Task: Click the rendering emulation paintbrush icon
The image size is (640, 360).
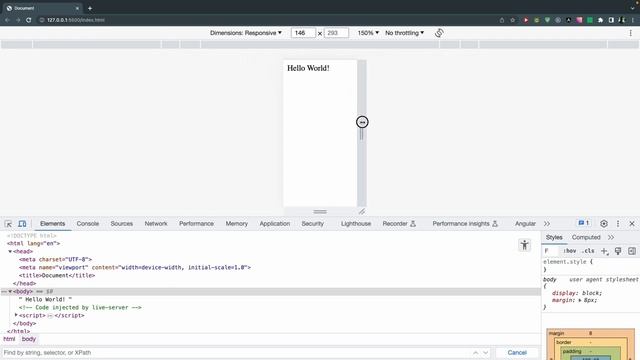Action: [x=618, y=251]
